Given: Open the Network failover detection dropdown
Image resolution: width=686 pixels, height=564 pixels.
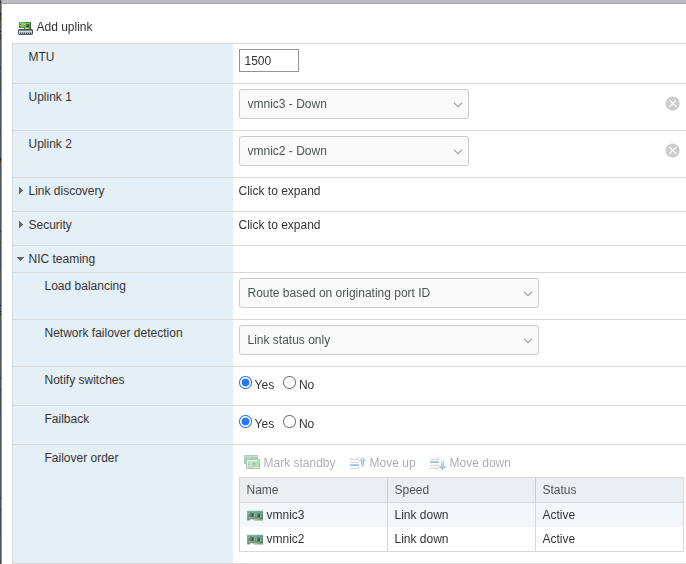Looking at the screenshot, I should pos(388,340).
